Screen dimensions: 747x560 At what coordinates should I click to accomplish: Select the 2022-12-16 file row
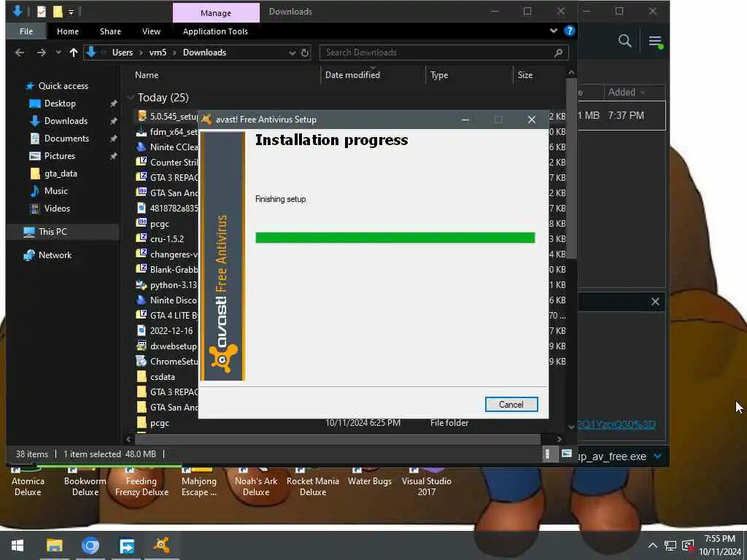(167, 330)
